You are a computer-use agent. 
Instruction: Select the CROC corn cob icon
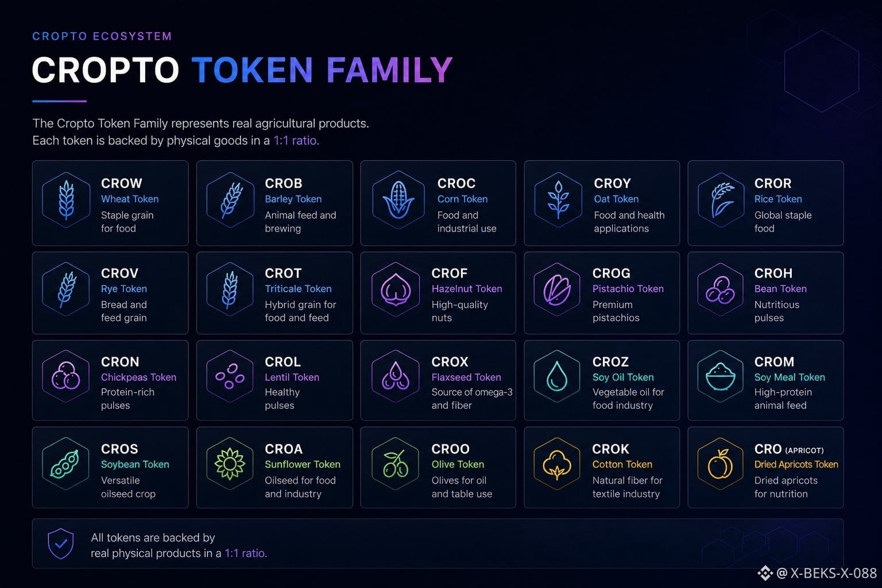point(398,200)
